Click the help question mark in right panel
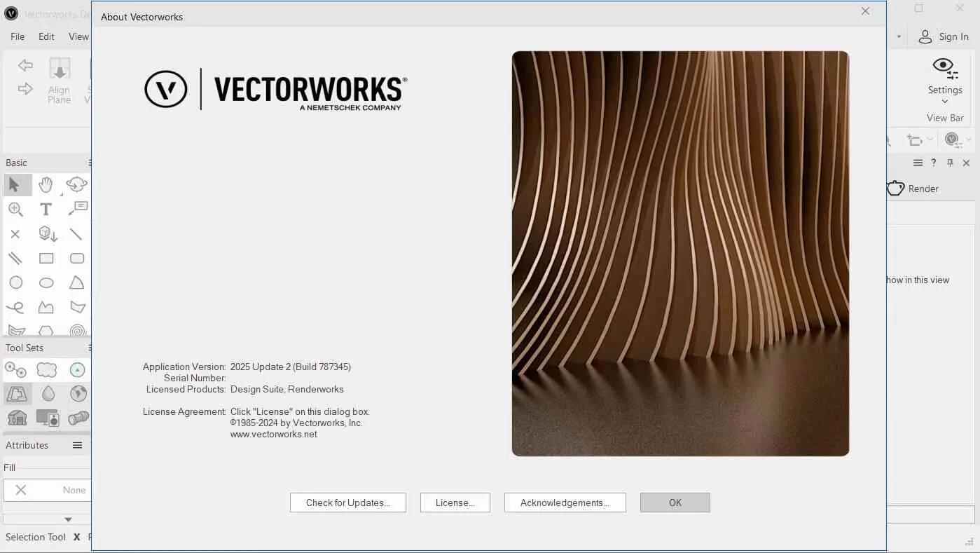The height and width of the screenshot is (553, 980). pos(933,163)
